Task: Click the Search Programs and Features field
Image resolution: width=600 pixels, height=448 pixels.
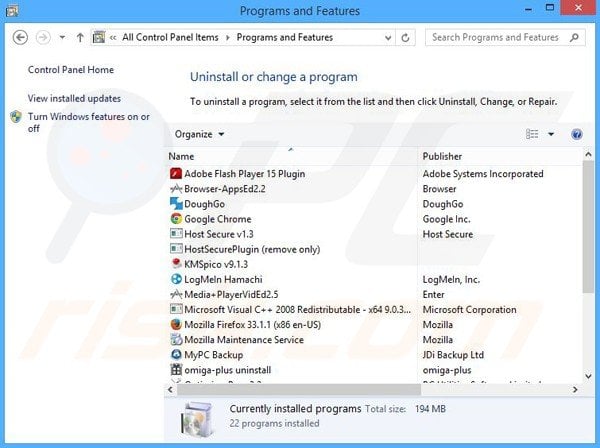Action: point(505,37)
